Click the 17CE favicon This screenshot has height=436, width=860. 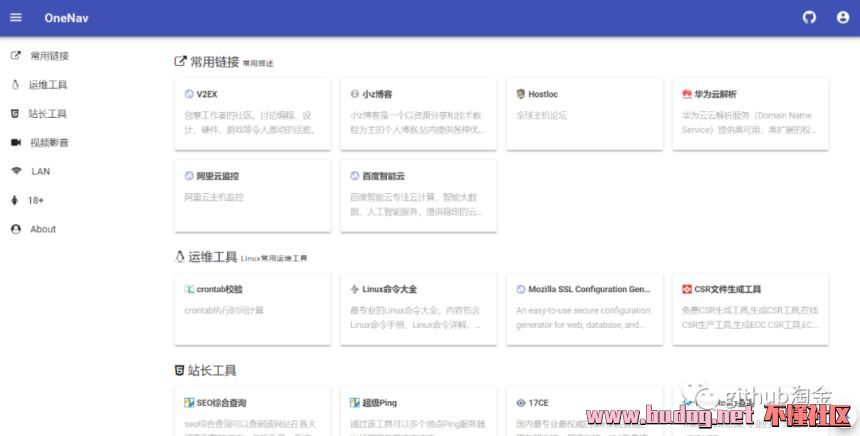[521, 403]
